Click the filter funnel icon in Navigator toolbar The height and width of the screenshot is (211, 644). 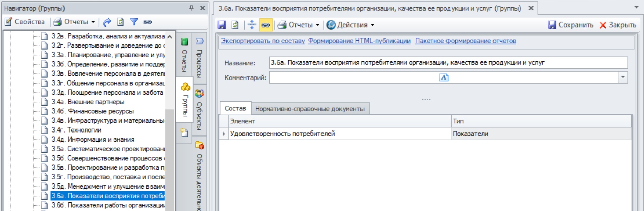point(134,22)
